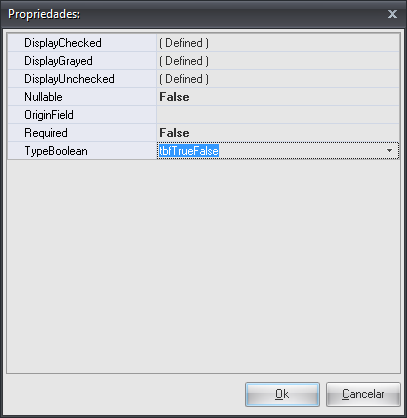Select the DisplayUnchecked property name

click(69, 79)
